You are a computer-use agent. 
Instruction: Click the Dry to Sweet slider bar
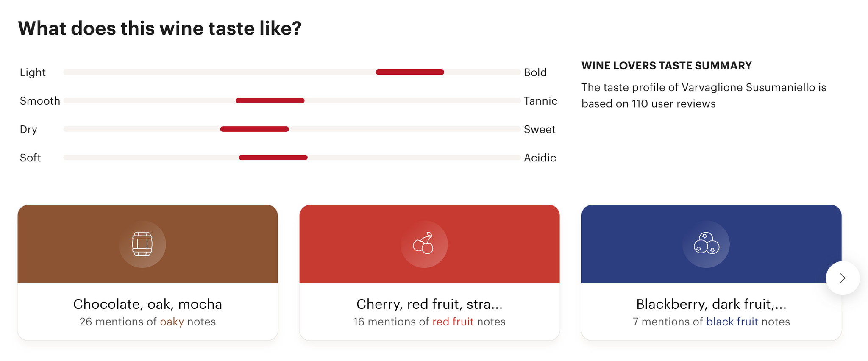click(x=292, y=129)
